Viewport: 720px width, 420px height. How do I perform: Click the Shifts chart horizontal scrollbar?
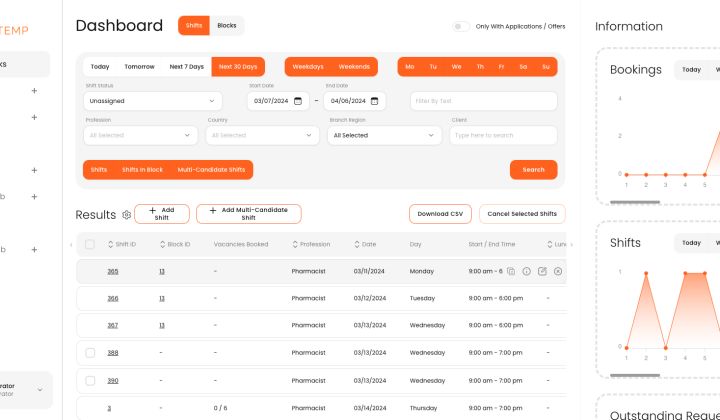[x=635, y=375]
